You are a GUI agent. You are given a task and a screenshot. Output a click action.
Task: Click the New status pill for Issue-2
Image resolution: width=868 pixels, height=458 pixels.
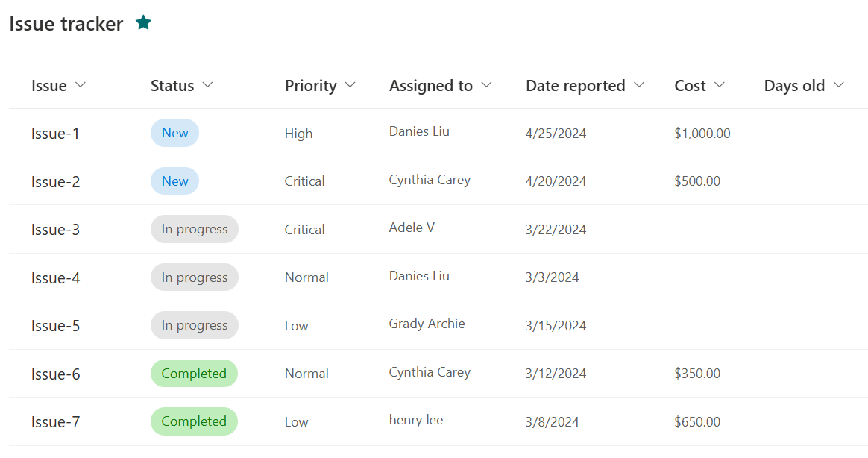(x=175, y=181)
